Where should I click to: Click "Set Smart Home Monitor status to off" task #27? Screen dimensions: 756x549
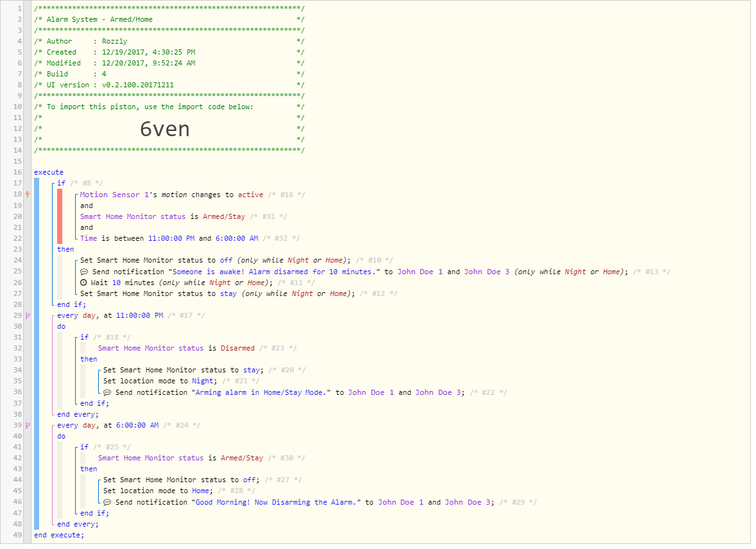(181, 480)
